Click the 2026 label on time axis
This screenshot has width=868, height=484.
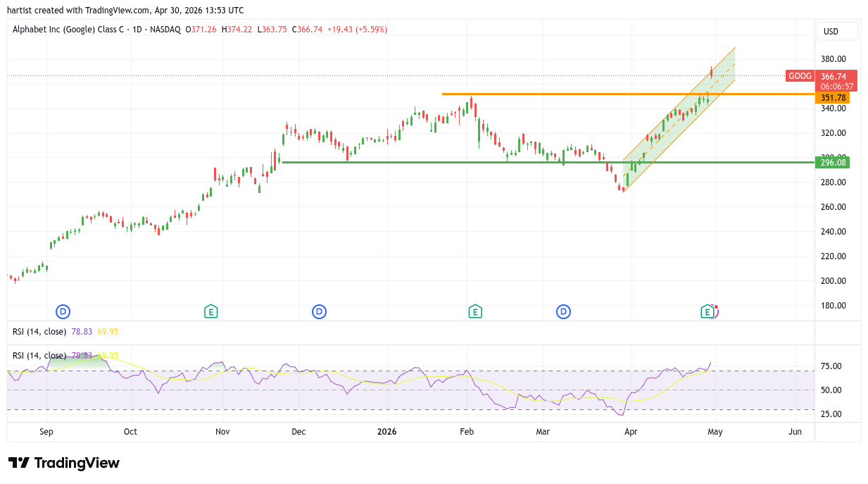pyautogui.click(x=387, y=431)
